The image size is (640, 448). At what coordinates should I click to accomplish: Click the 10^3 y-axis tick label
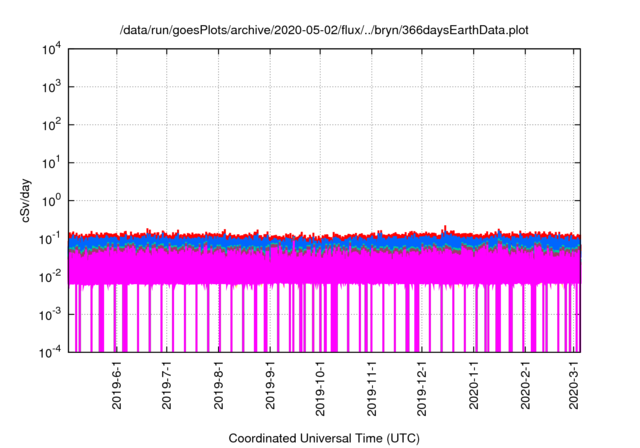pyautogui.click(x=51, y=87)
